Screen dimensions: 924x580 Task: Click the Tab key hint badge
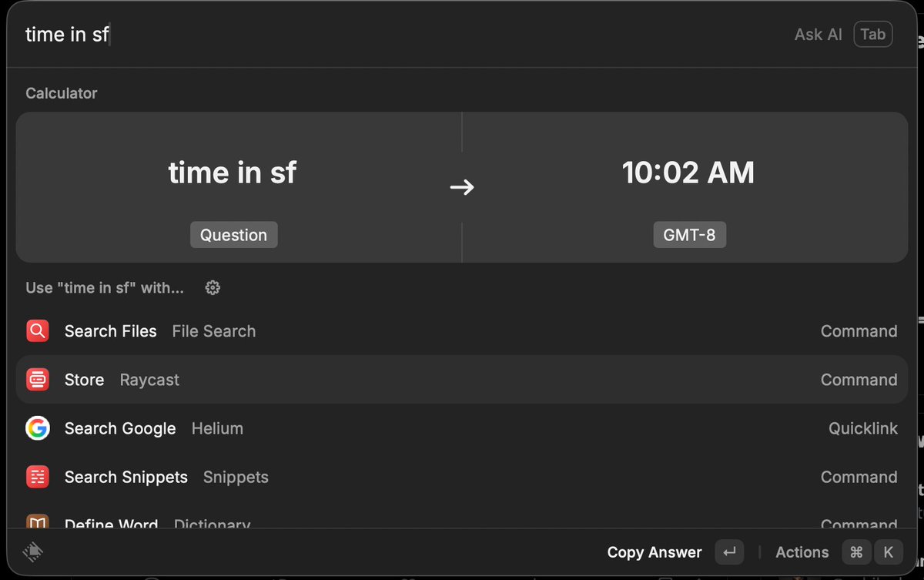872,34
